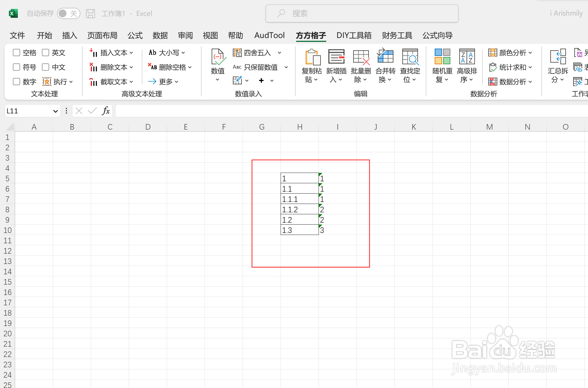The image size is (588, 388).
Task: Switch to the 开始 tab
Action: point(45,35)
